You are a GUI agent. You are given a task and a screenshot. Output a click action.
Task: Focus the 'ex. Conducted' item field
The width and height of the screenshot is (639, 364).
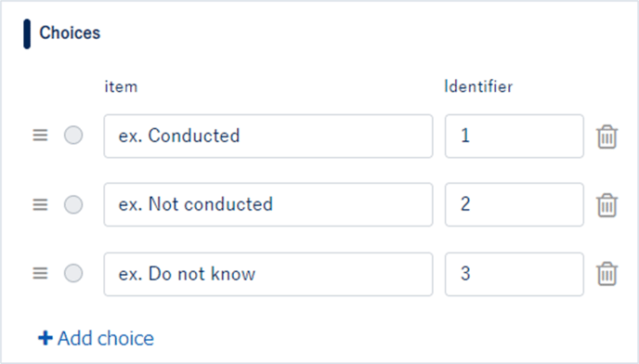click(x=268, y=136)
